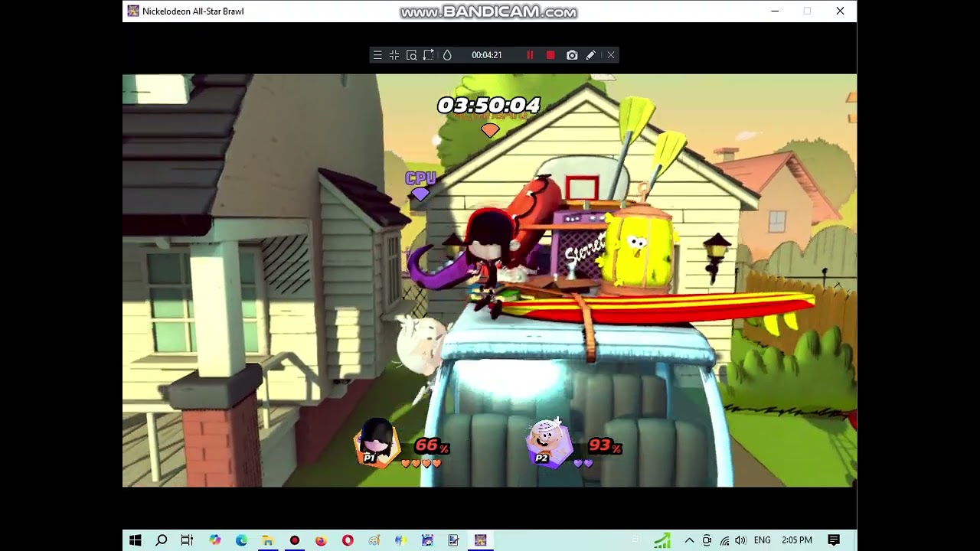Click the rectangle area selection icon in Bandicam bar
Image resolution: width=980 pixels, height=551 pixels.
[x=429, y=55]
